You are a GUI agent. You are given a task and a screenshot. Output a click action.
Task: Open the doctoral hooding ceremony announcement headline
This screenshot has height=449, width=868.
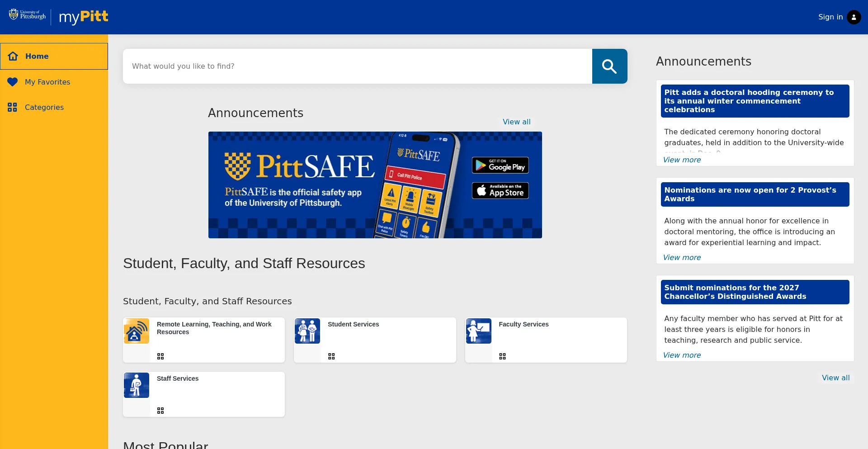pos(755,101)
